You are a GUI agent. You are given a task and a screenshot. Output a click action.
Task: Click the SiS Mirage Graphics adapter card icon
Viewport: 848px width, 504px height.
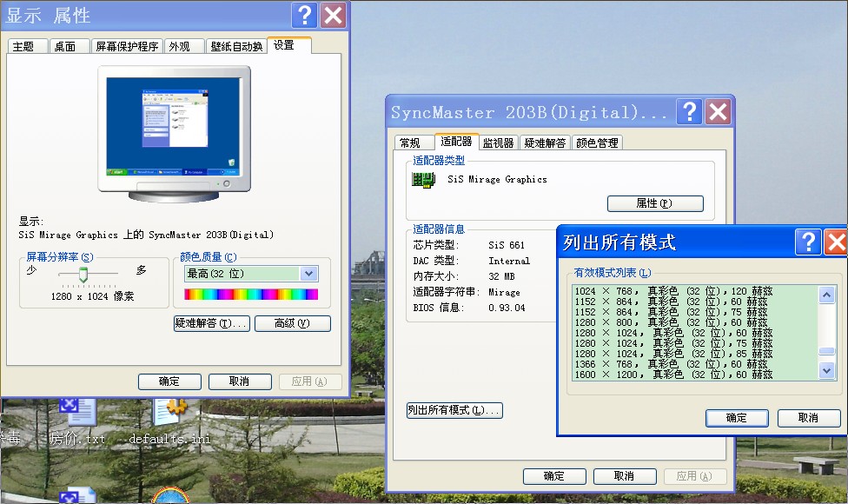click(423, 180)
